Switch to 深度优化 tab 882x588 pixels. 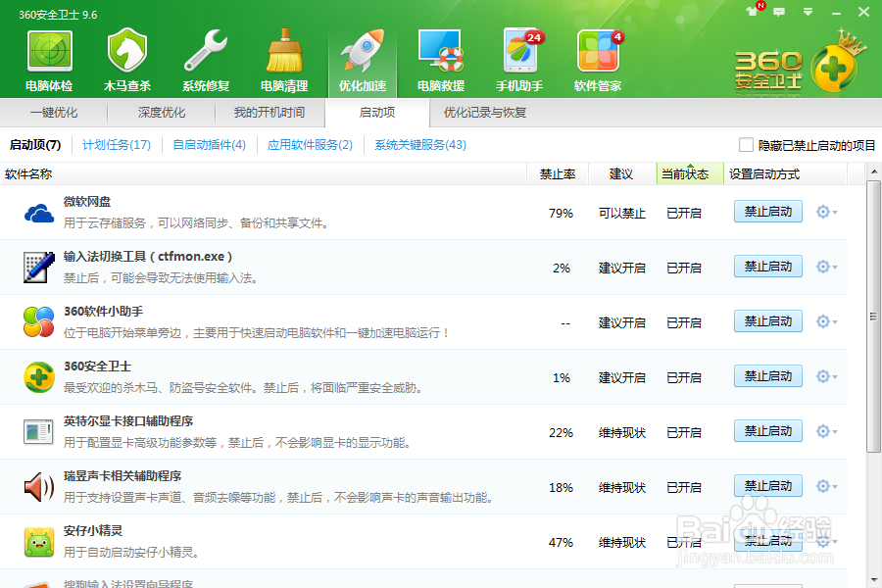(162, 113)
